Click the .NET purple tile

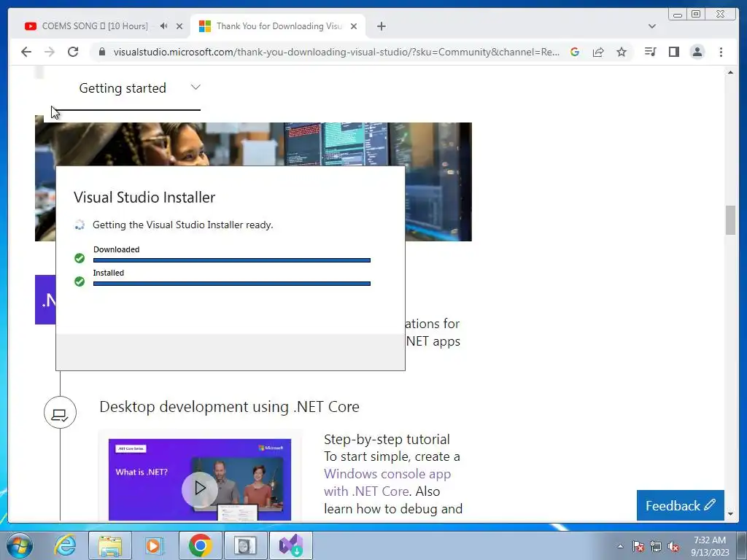(45, 300)
